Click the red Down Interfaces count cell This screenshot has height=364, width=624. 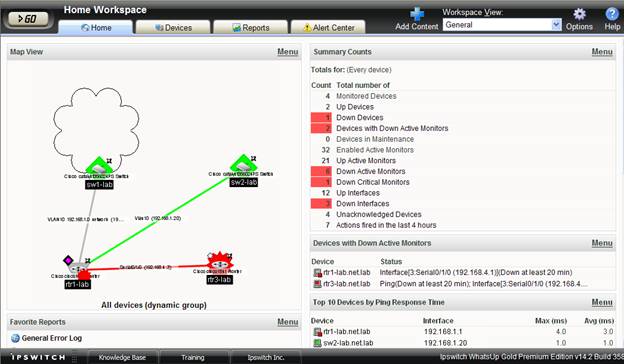coord(321,203)
